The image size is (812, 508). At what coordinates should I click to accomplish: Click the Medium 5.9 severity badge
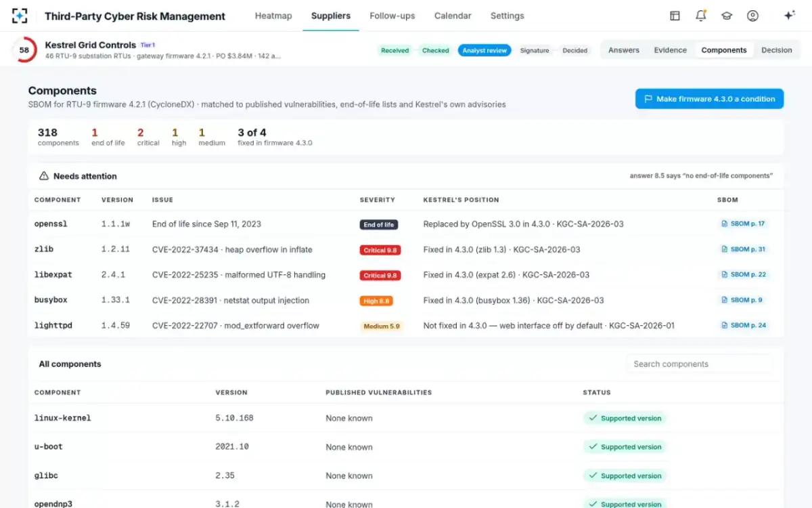pos(381,326)
